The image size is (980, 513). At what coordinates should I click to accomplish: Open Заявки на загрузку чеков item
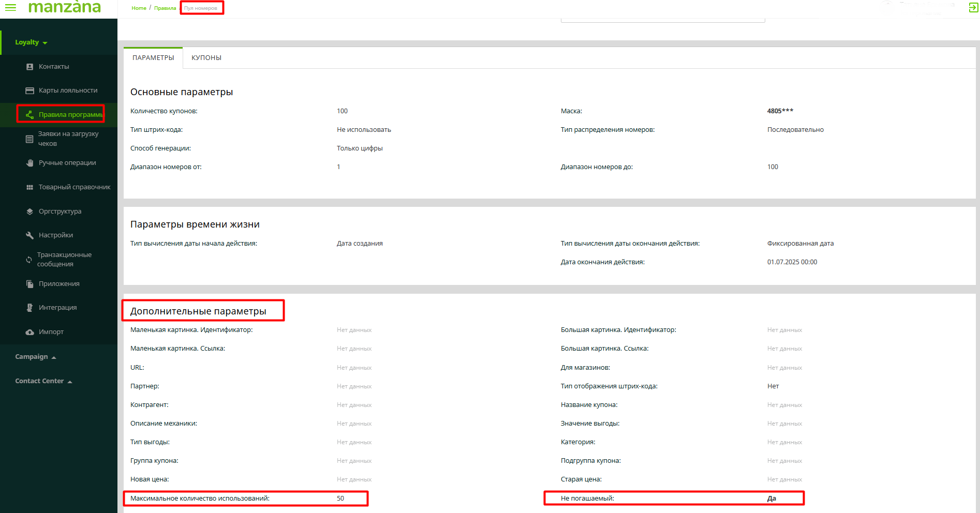point(68,139)
